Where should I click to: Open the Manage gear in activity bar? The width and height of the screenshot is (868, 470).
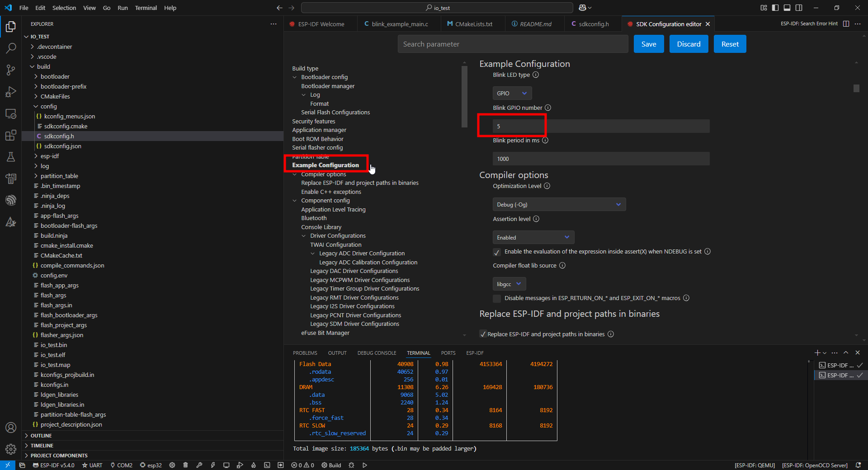pos(11,449)
